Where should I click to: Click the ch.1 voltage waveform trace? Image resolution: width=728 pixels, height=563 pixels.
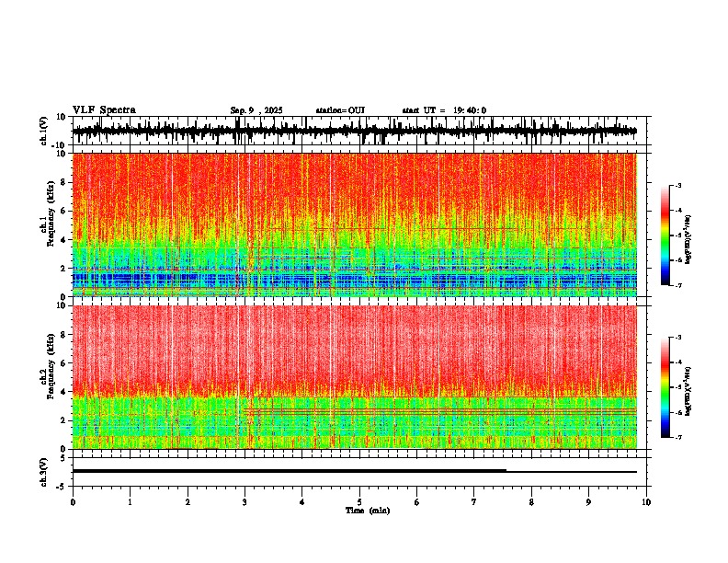click(x=354, y=131)
